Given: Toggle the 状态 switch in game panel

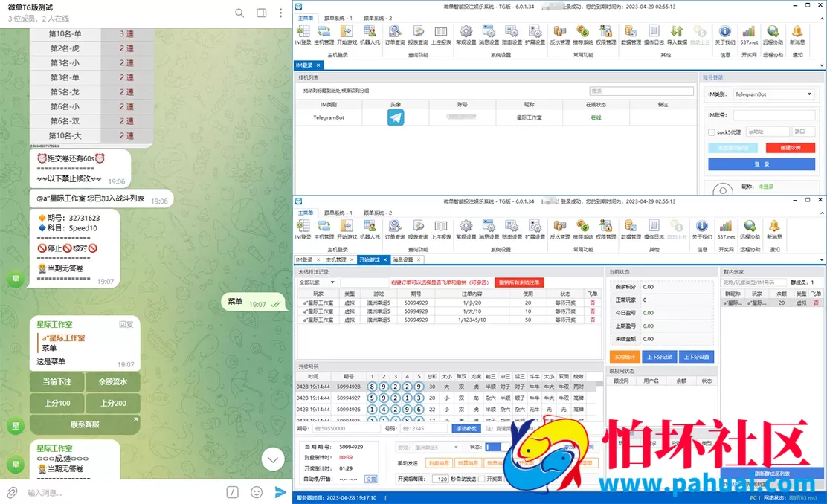Looking at the screenshot, I should click(493, 447).
